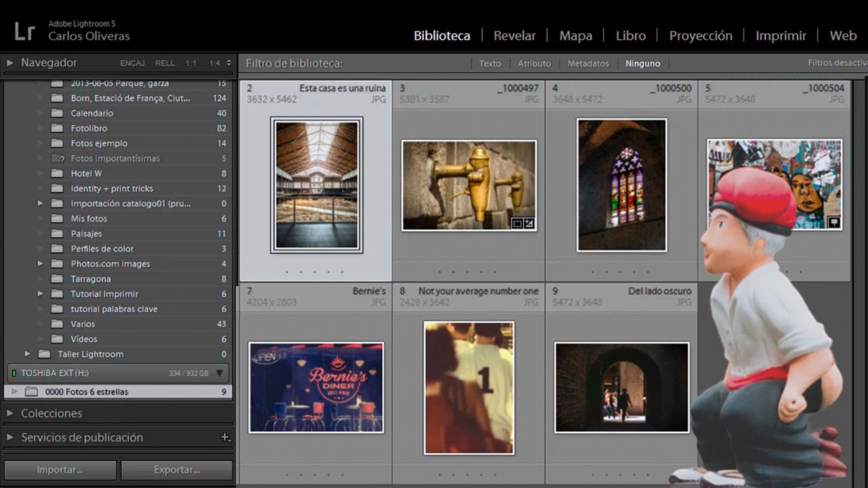Select the Tarragona folder row

(x=119, y=279)
